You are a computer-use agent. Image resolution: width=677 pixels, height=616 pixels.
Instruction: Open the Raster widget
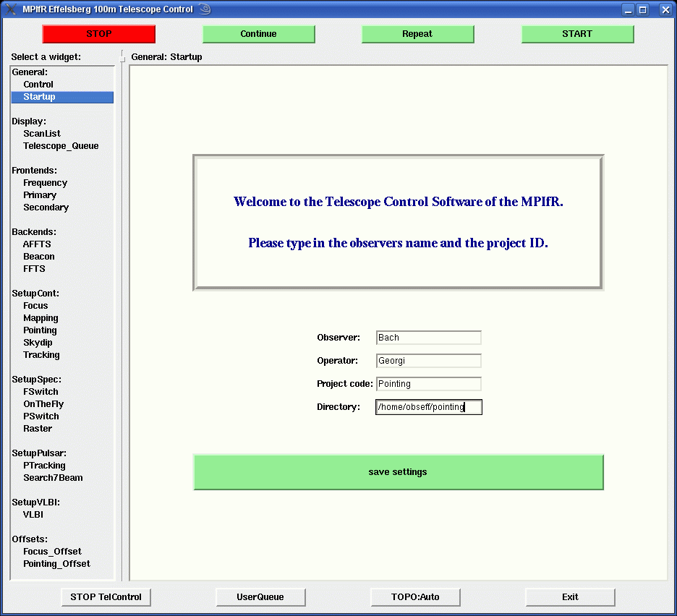coord(38,429)
